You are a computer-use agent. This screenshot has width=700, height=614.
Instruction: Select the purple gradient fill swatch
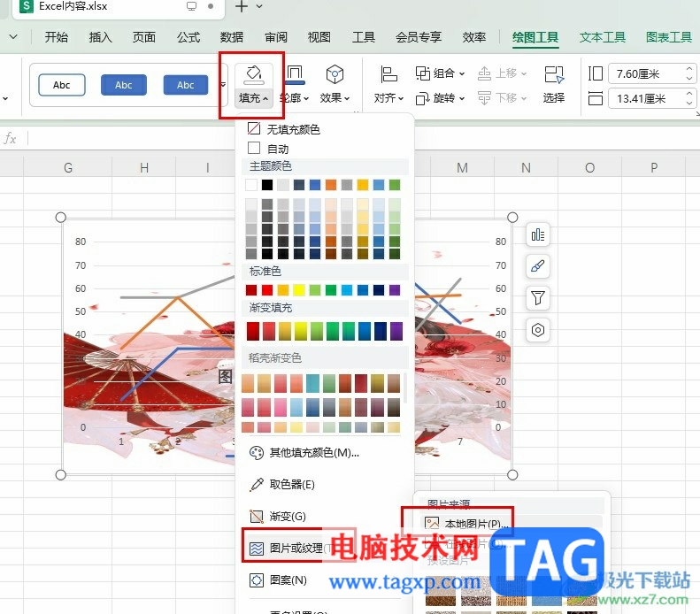[396, 331]
